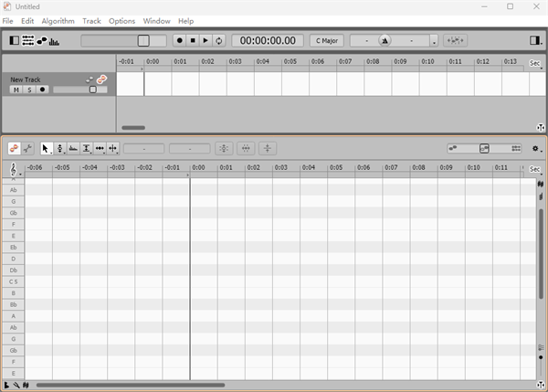Click the scale ruler icon at top of right strip
Screen dimensions: 548x392
coord(541,184)
